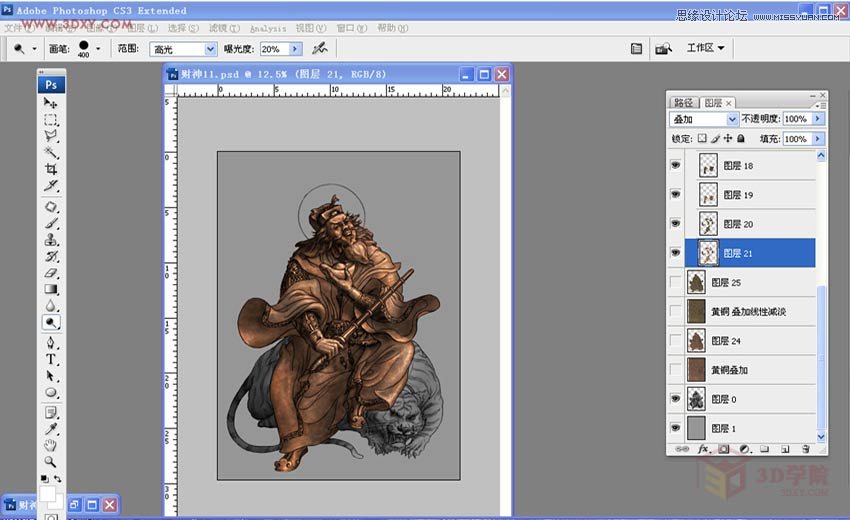
Task: Hide layer 图层 0
Action: (675, 399)
